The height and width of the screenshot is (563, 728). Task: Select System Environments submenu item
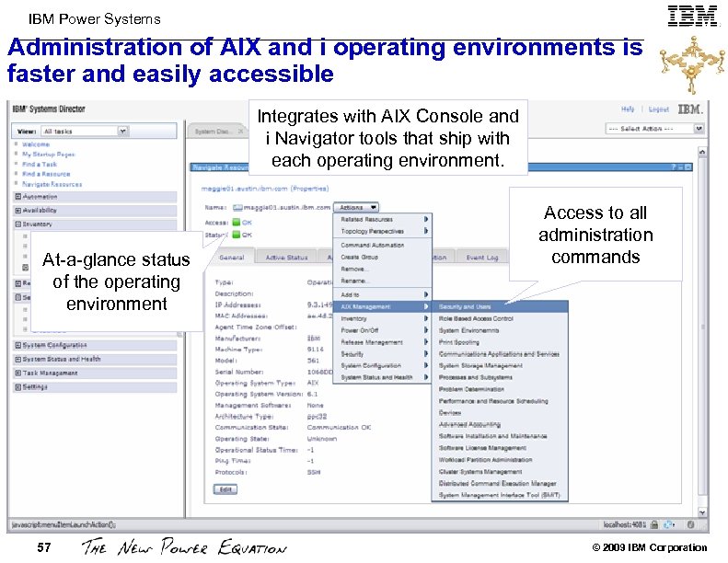500,330
